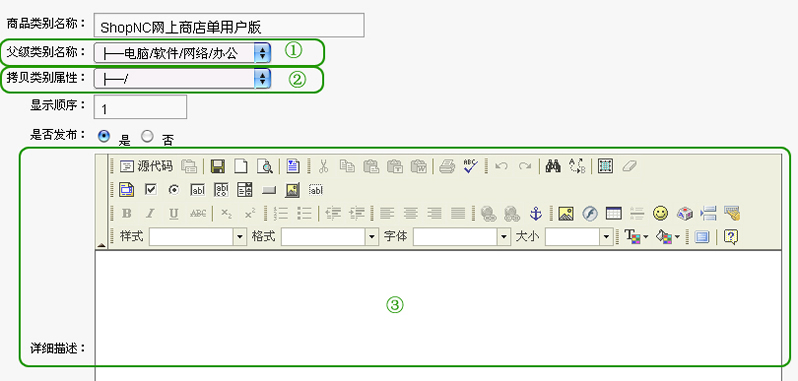The width and height of the screenshot is (798, 381).
Task: Insert an image using picture icon
Action: 565,214
